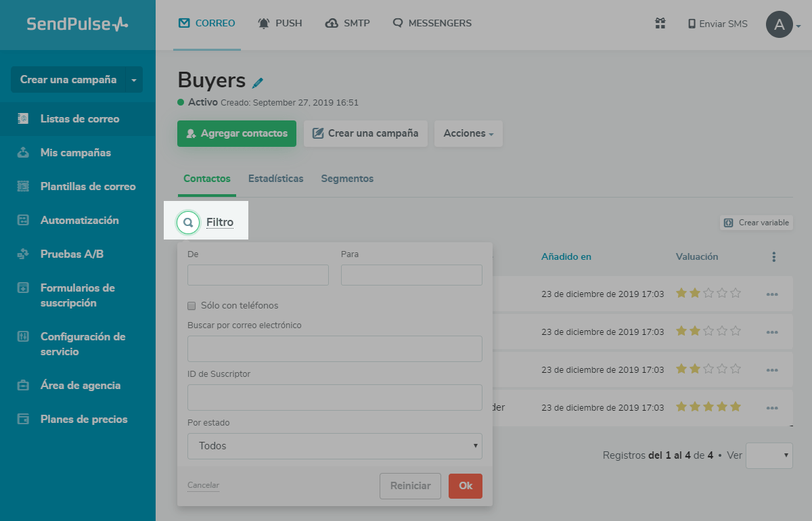Open the Ver records-per-page dropdown
The image size is (812, 521).
tap(769, 455)
